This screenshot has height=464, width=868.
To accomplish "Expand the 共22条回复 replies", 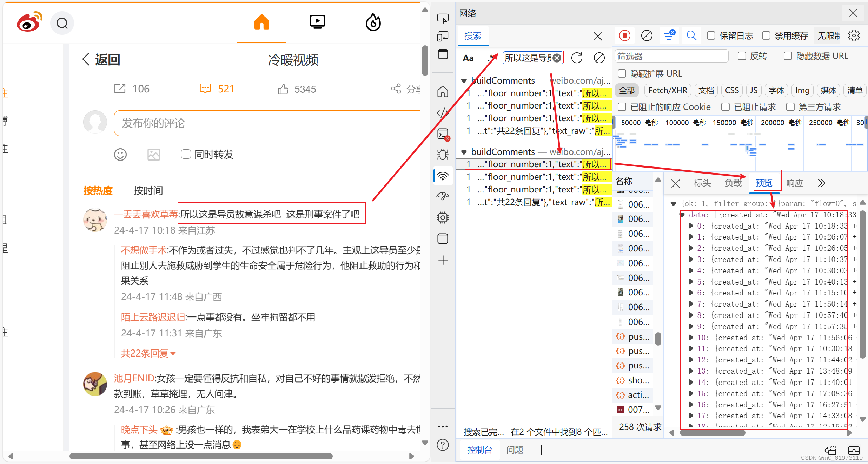I will pos(148,353).
